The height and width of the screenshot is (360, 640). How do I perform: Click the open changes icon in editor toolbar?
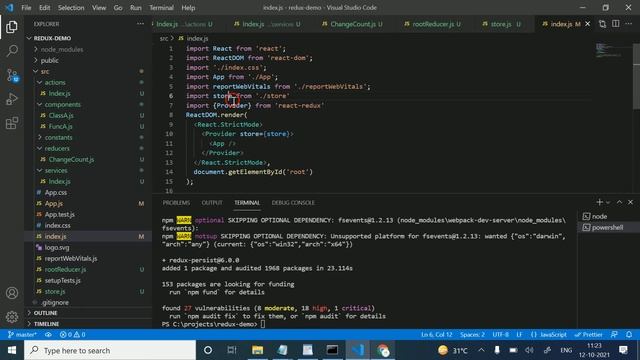pyautogui.click(x=602, y=24)
